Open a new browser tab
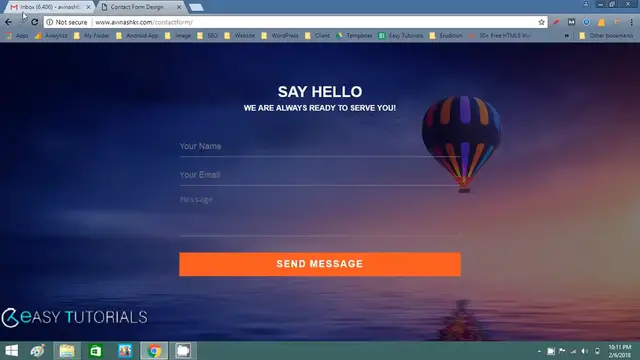640x360 pixels. 196,7
